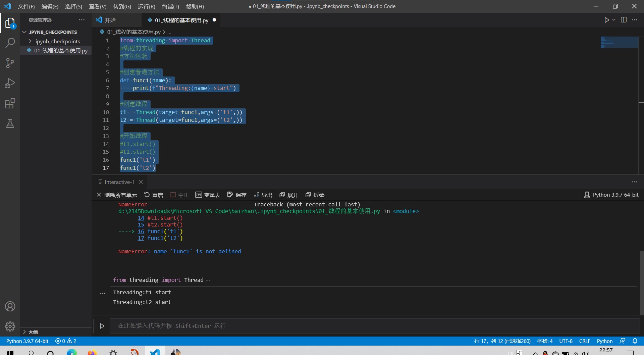
Task: Open the 终端(T) menu
Action: (x=170, y=6)
